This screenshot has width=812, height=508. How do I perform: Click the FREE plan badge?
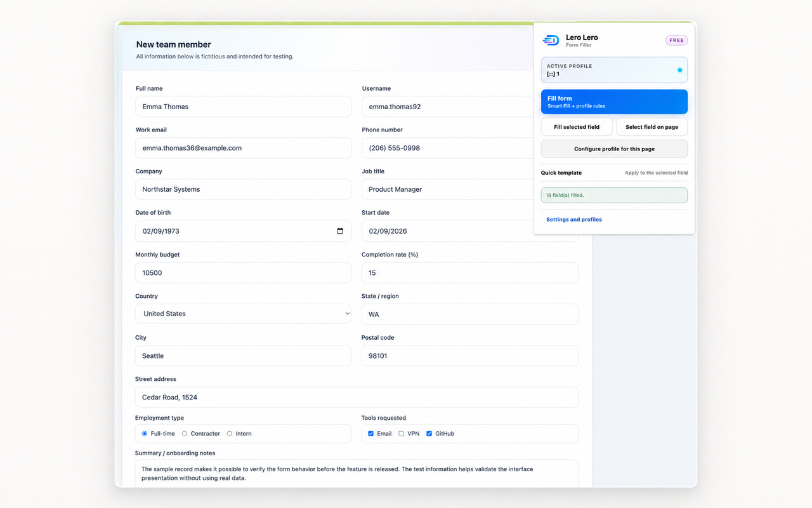click(x=676, y=40)
